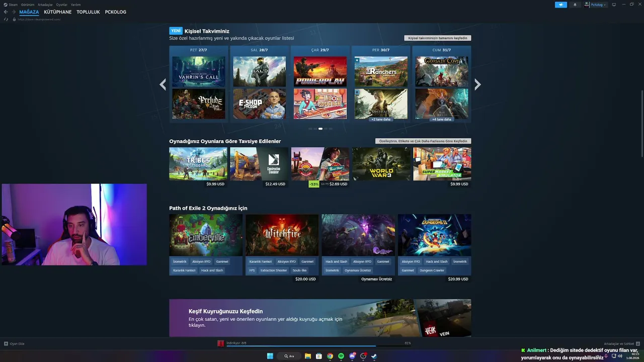Open the Steam announcements megaphone button
Image resolution: width=644 pixels, height=362 pixels.
coord(561,5)
